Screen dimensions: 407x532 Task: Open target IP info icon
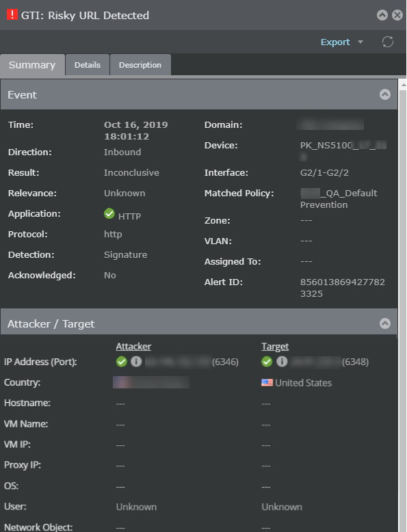[x=282, y=362]
